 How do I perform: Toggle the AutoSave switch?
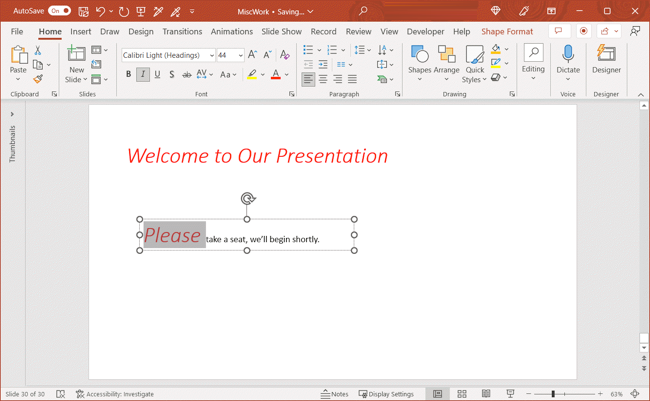(59, 11)
